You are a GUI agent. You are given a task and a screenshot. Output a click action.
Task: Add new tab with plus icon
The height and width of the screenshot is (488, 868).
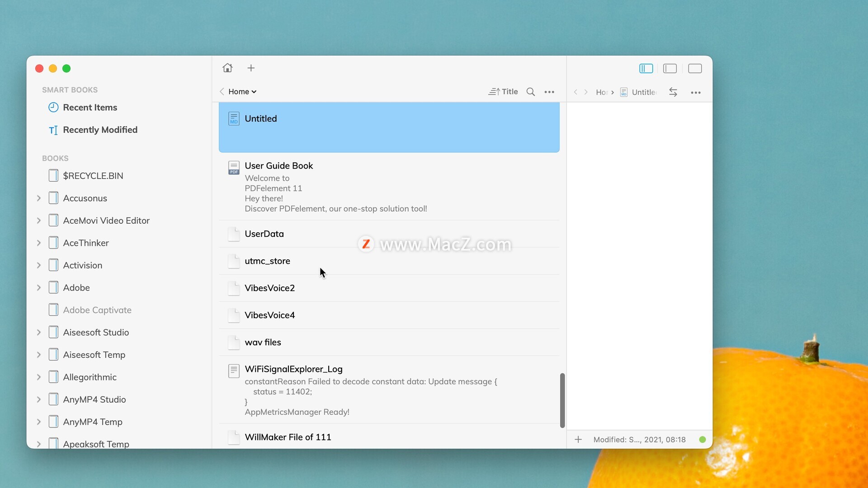coord(251,68)
